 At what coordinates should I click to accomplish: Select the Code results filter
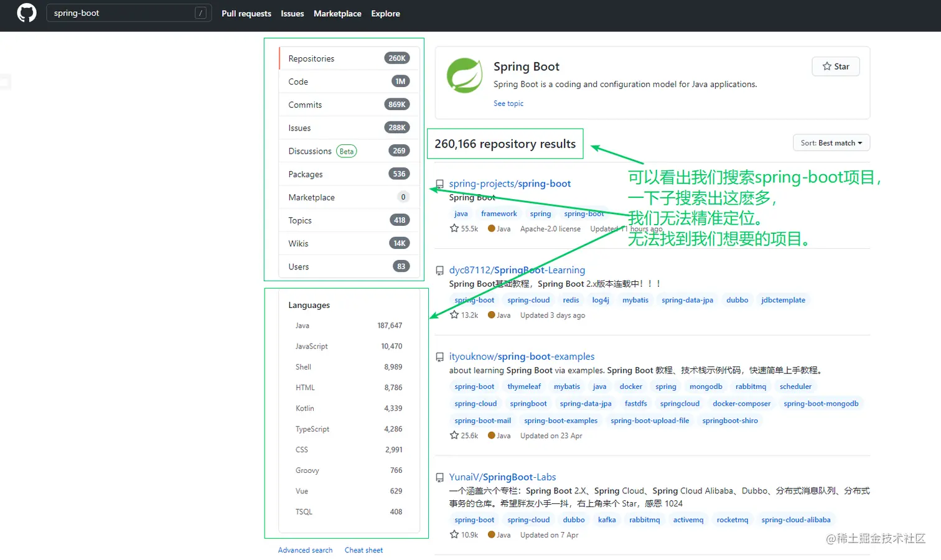pyautogui.click(x=349, y=82)
